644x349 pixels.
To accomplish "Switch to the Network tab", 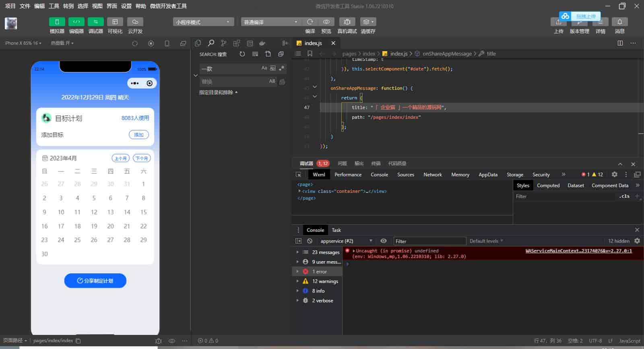I will 432,175.
